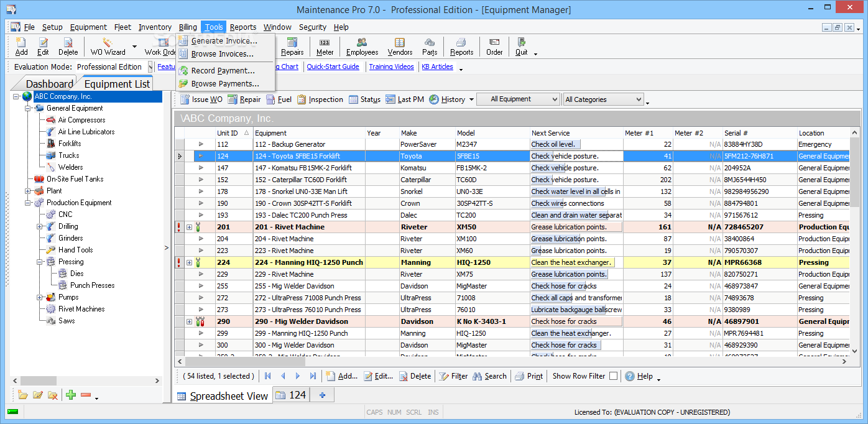The width and height of the screenshot is (868, 424).
Task: Click Last PM in equipment toolbar
Action: (x=405, y=99)
